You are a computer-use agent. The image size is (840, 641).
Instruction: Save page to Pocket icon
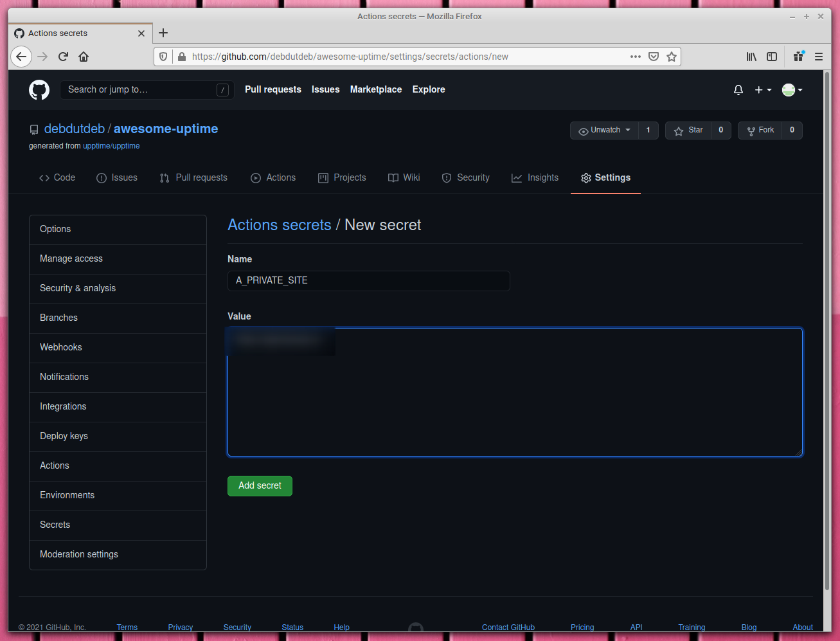[x=654, y=57]
